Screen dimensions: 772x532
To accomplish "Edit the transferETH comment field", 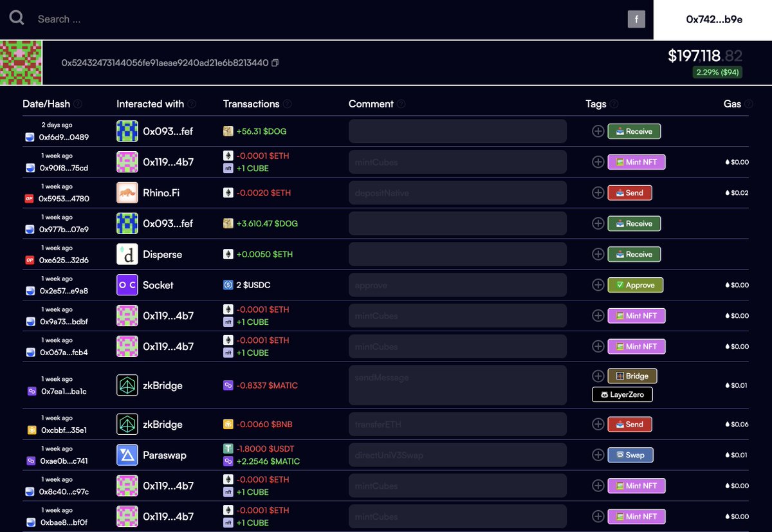I will click(x=457, y=425).
